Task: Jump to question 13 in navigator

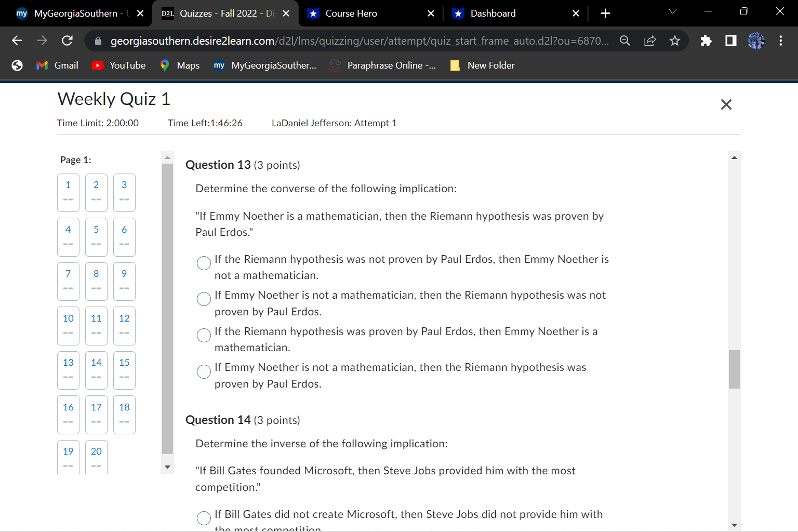Action: tap(68, 370)
